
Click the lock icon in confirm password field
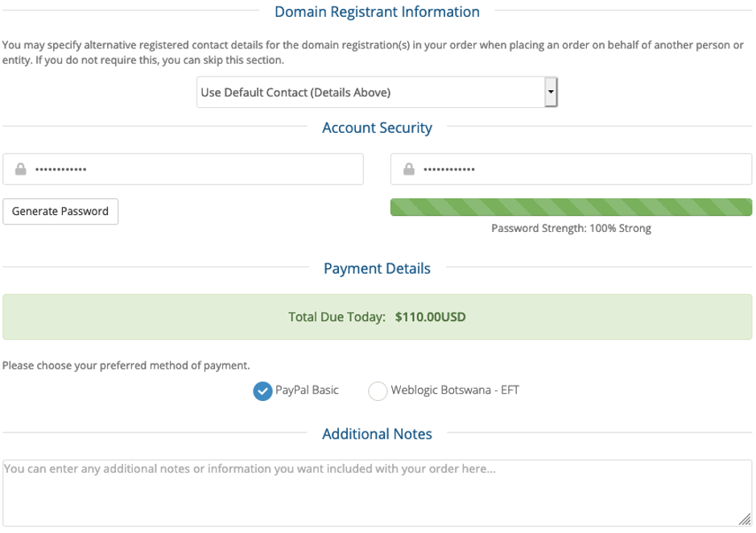(409, 169)
